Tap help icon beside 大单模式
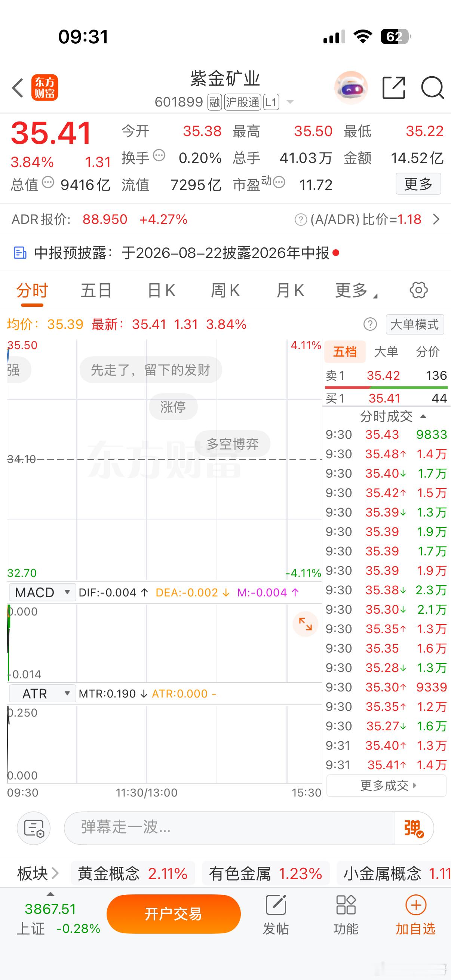Screen dimensions: 451x980 coord(370,324)
